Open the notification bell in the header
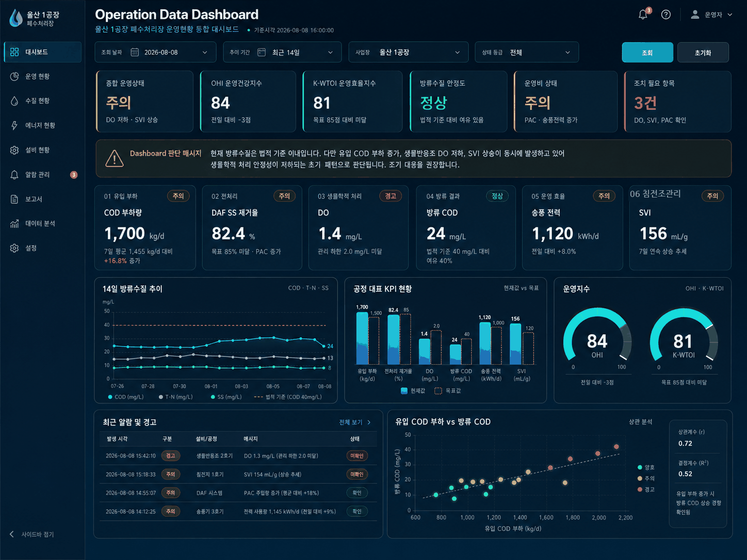747x560 pixels. coord(643,14)
